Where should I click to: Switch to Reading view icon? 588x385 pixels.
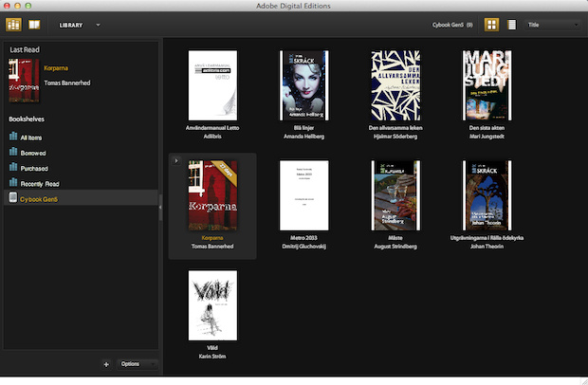35,24
